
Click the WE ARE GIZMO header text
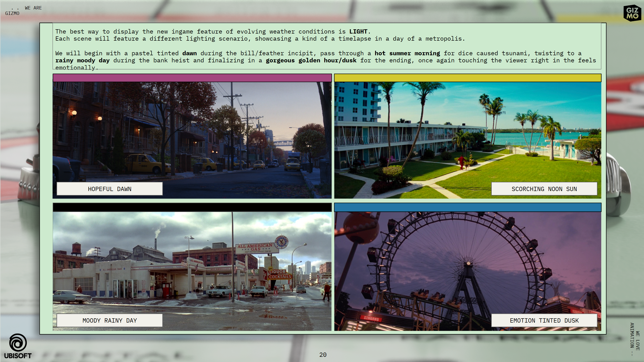tap(23, 10)
